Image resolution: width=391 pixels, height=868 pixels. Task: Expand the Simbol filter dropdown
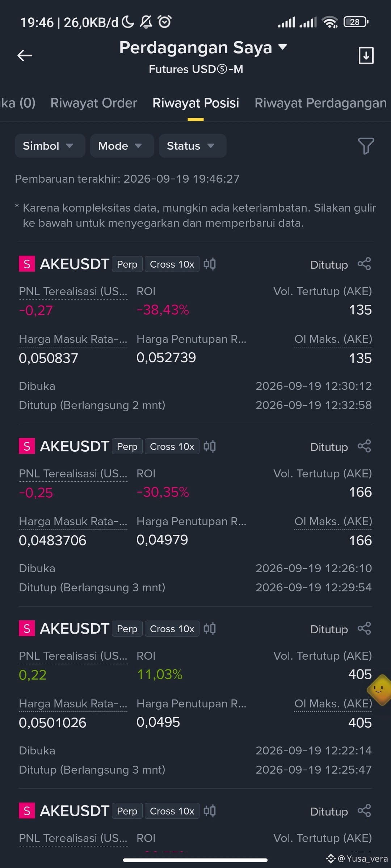tap(50, 146)
